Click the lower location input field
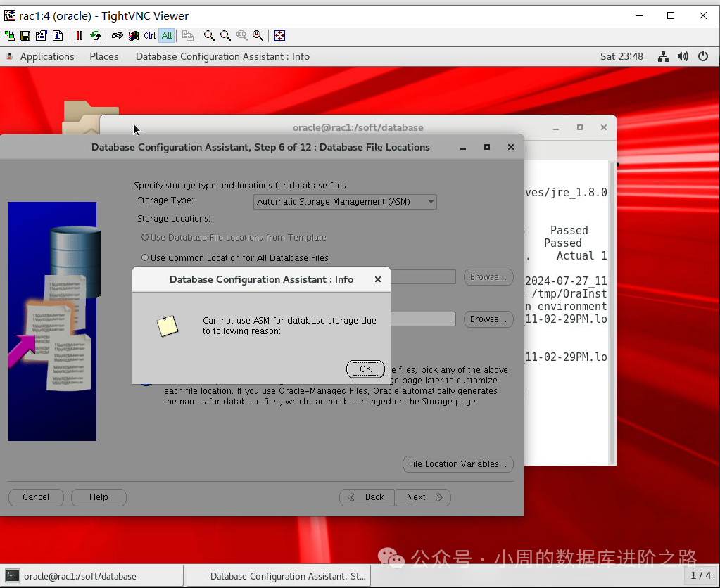The image size is (720, 588). point(423,319)
